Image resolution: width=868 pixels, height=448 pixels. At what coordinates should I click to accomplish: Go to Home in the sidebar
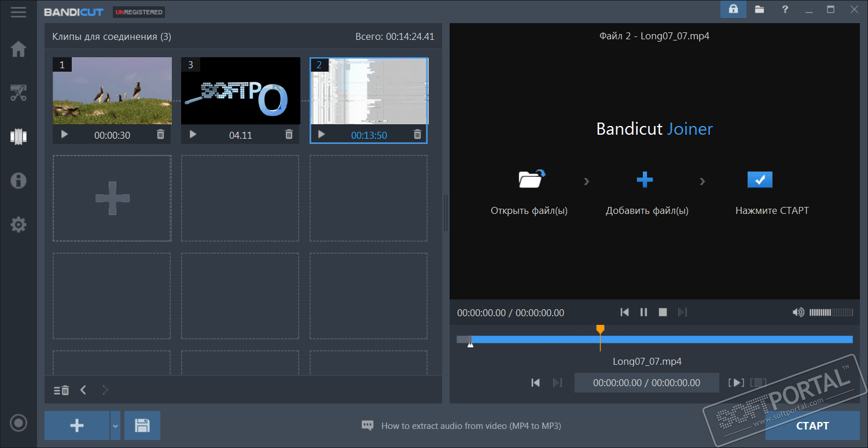pos(19,49)
